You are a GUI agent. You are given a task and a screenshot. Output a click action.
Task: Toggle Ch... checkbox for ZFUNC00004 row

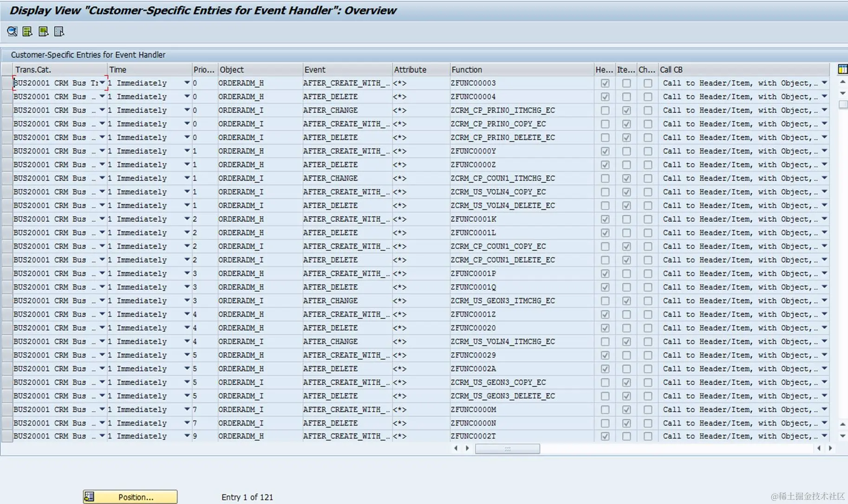648,97
